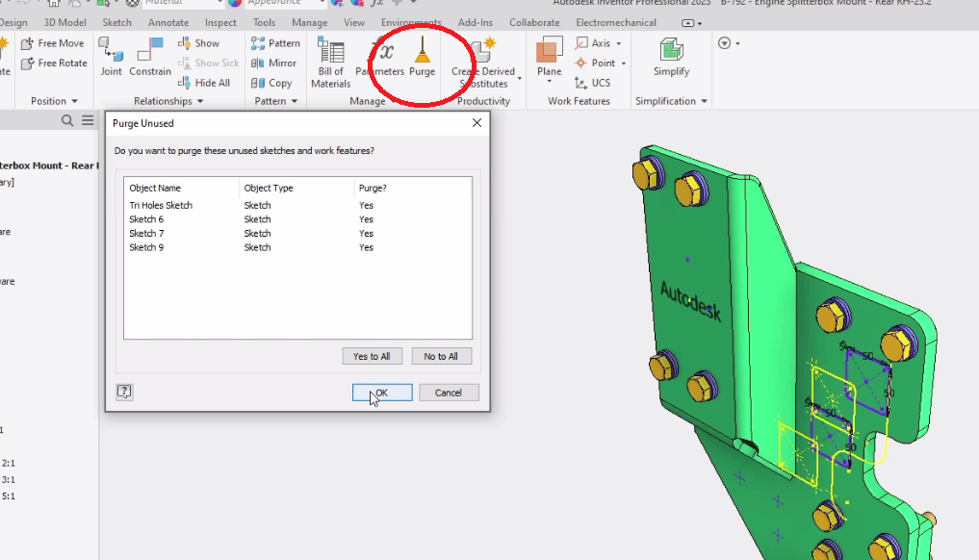Start the Pattern component tool

pos(275,43)
